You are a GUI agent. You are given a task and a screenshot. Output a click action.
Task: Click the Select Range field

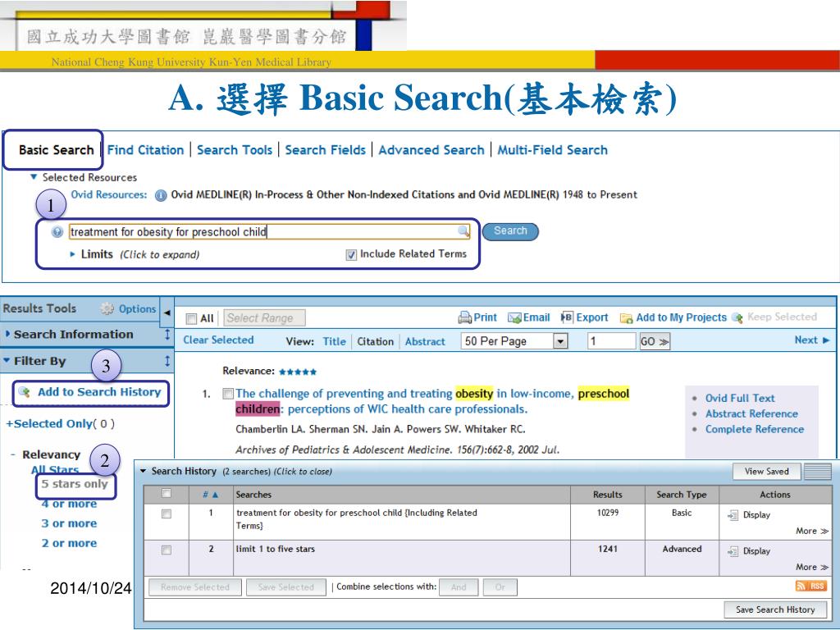click(265, 318)
